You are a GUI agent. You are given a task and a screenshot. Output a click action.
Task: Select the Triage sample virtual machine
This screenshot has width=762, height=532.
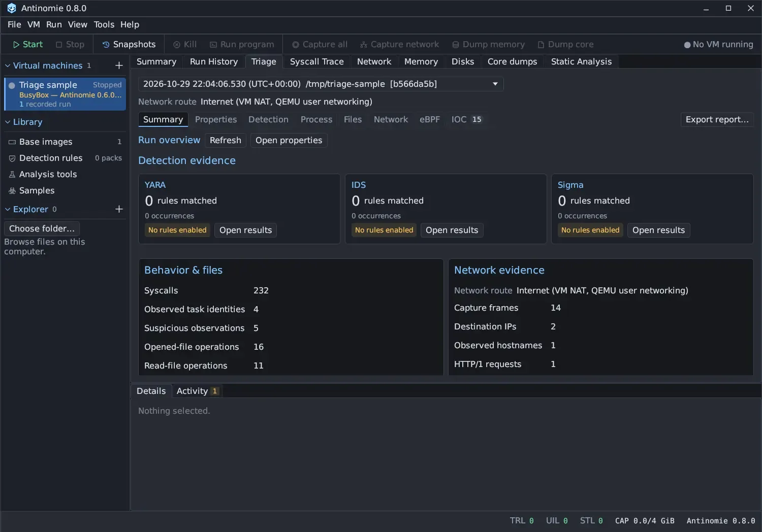[x=65, y=94]
